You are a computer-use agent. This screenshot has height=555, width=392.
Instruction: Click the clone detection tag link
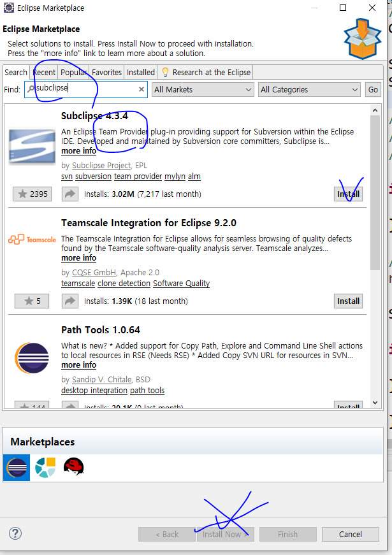(x=124, y=283)
